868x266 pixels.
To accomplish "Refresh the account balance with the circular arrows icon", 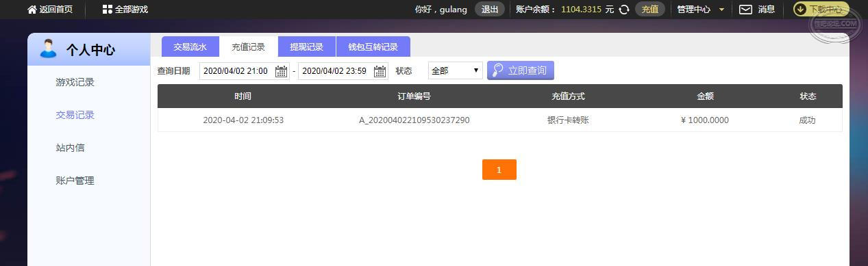I will click(624, 10).
